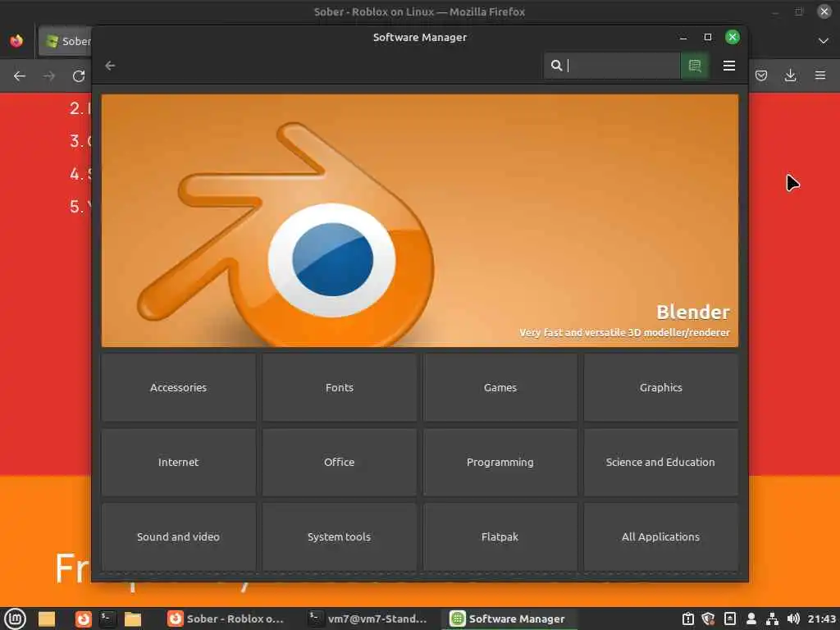Launch Firefox from the panel launcher

[83, 619]
